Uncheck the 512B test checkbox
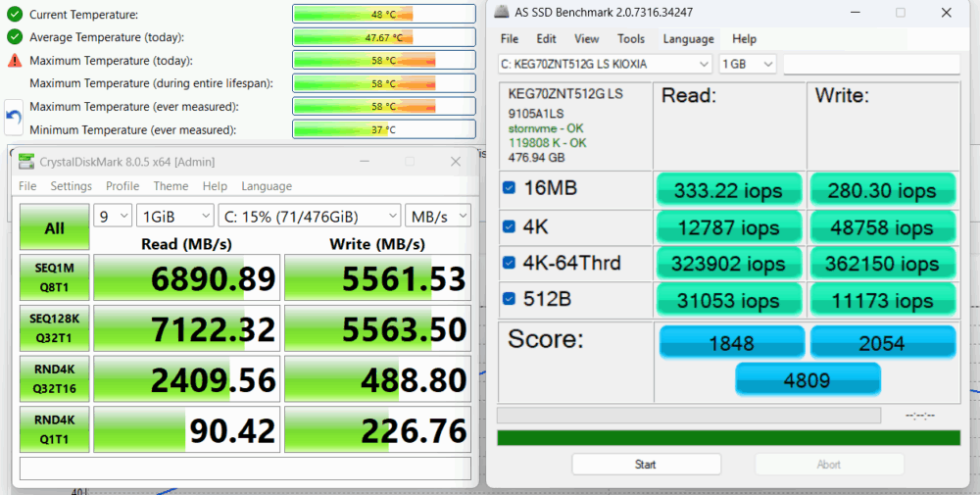 point(509,299)
